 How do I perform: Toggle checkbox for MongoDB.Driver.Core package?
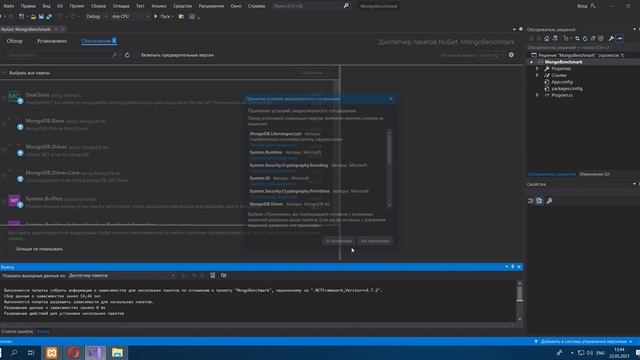point(5,176)
